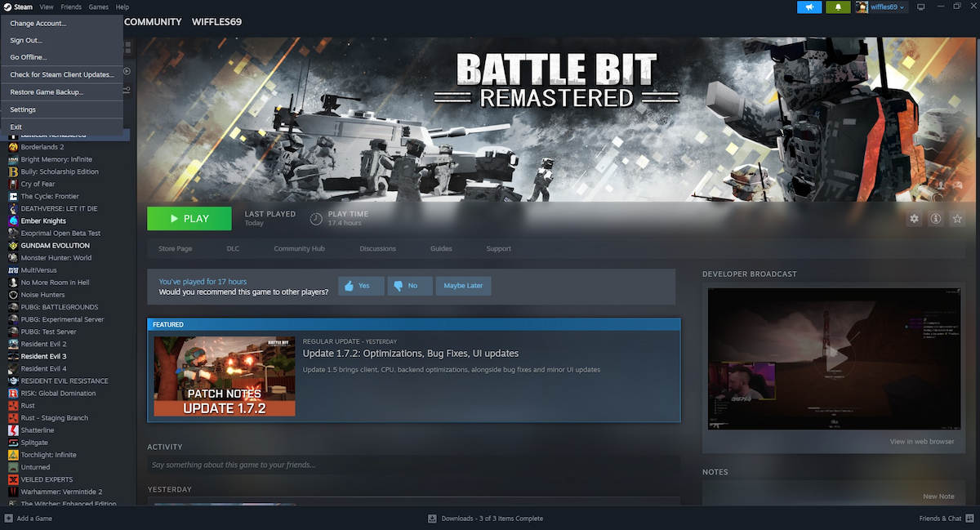
Task: Open game settings gear for BattleBit
Action: point(914,219)
